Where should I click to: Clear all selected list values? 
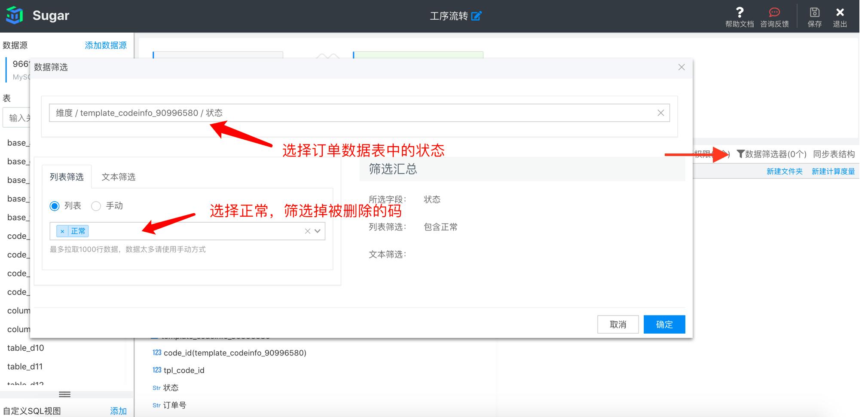(308, 231)
